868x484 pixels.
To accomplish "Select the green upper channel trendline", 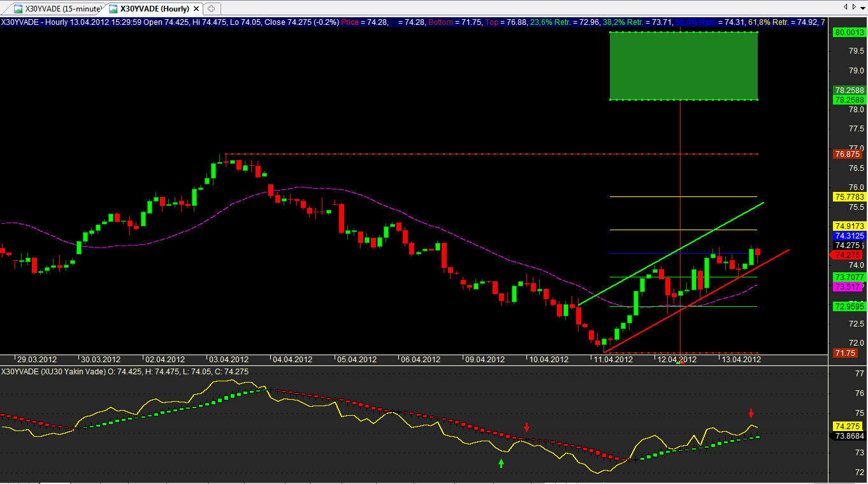I will pyautogui.click(x=672, y=253).
